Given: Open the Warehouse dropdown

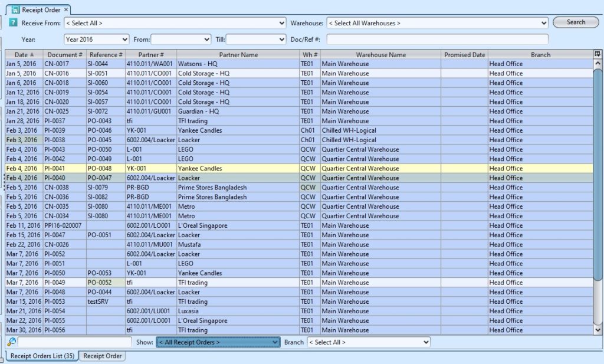Looking at the screenshot, I should pyautogui.click(x=437, y=23).
